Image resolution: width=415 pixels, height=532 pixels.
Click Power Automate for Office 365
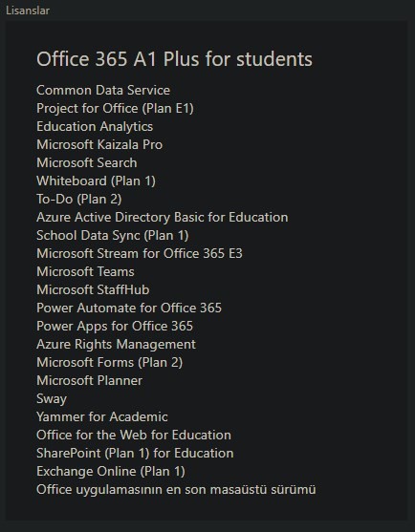(x=129, y=309)
